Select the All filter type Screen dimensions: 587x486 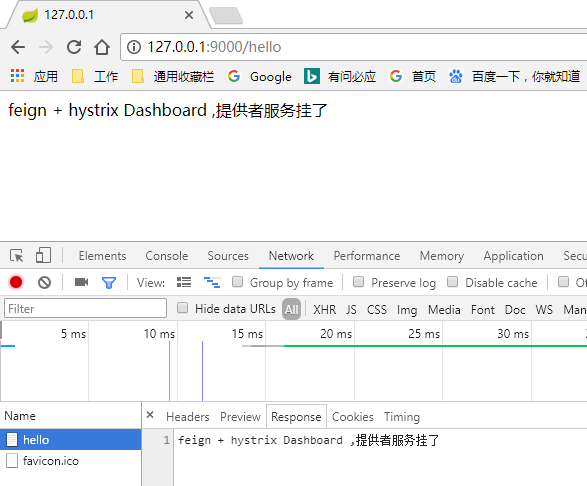point(291,309)
